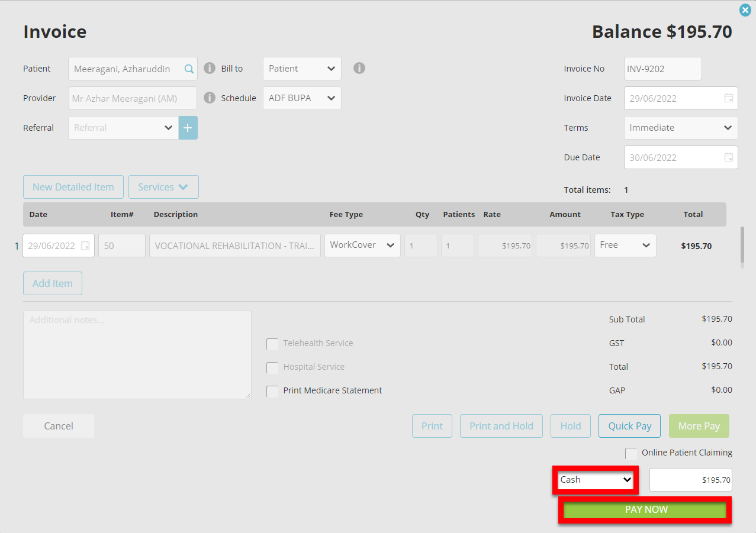Image resolution: width=756 pixels, height=533 pixels.
Task: Click the Description column header
Action: point(176,215)
